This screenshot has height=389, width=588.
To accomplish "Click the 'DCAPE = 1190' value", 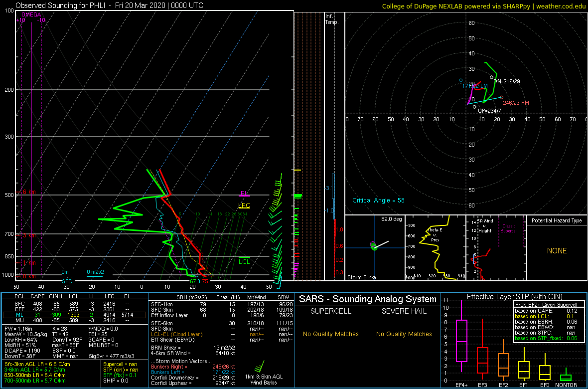I will click(22, 350).
